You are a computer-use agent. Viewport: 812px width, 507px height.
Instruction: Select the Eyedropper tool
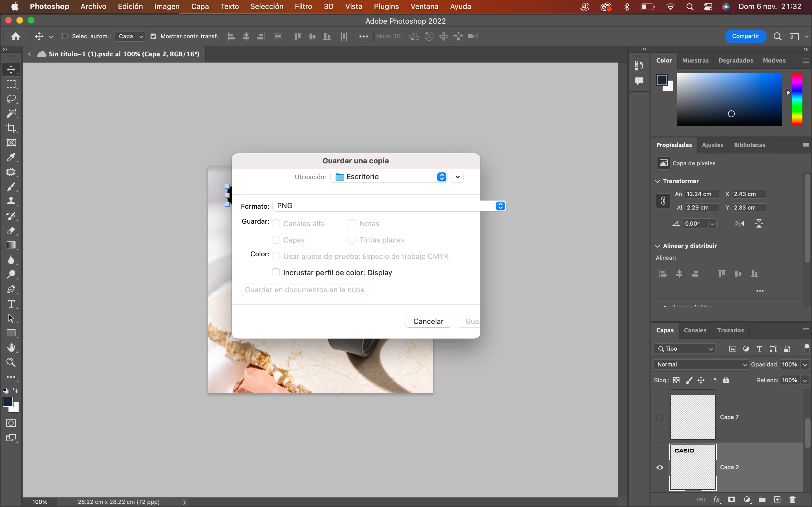pyautogui.click(x=11, y=157)
